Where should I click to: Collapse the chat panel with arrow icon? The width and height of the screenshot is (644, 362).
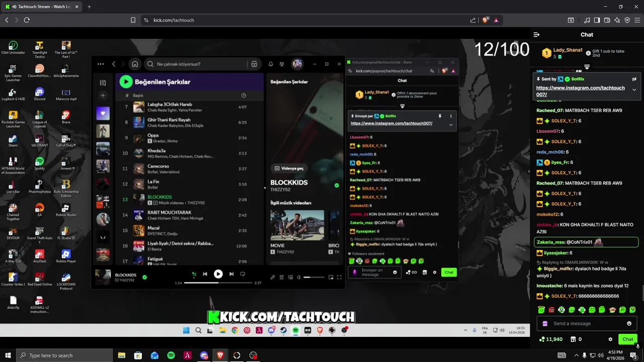click(x=536, y=35)
